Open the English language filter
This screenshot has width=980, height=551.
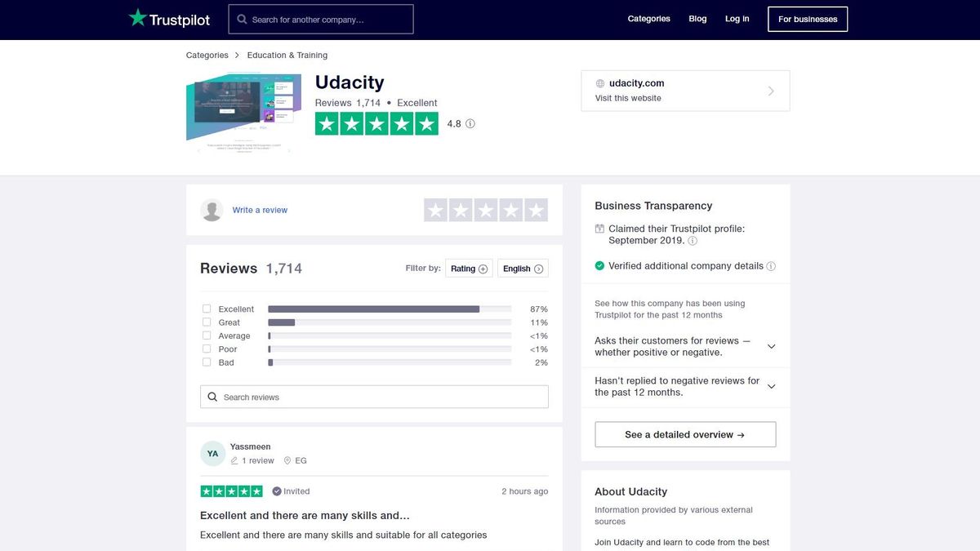click(522, 268)
